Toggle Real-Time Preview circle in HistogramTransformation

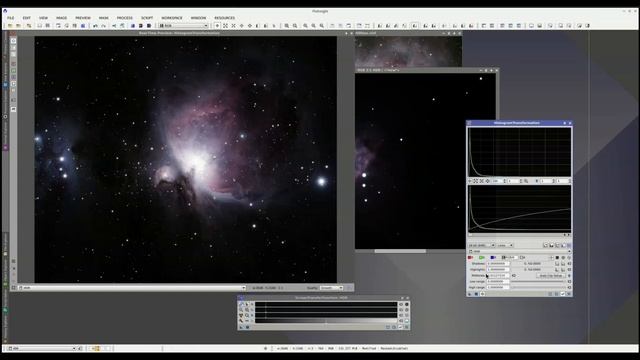(482, 294)
